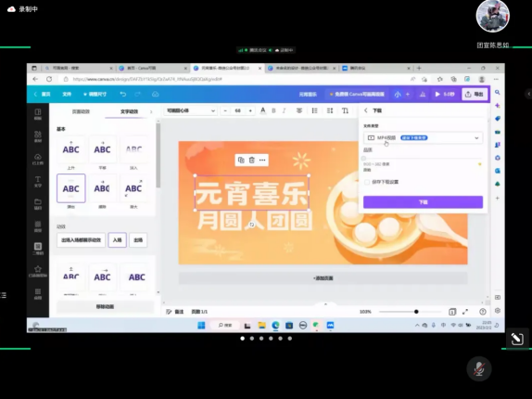Image resolution: width=532 pixels, height=399 pixels.
Task: Open the user avatar in header
Action: coord(398,94)
